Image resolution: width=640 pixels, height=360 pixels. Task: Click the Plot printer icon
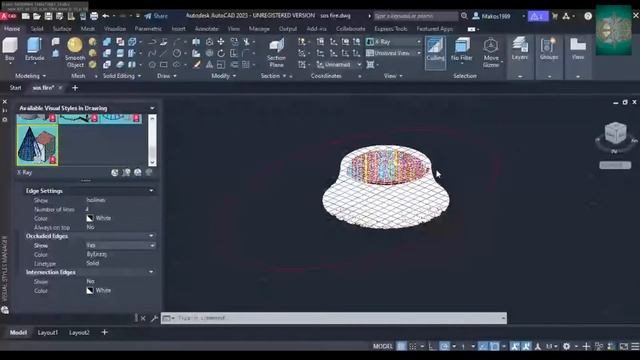[94, 16]
